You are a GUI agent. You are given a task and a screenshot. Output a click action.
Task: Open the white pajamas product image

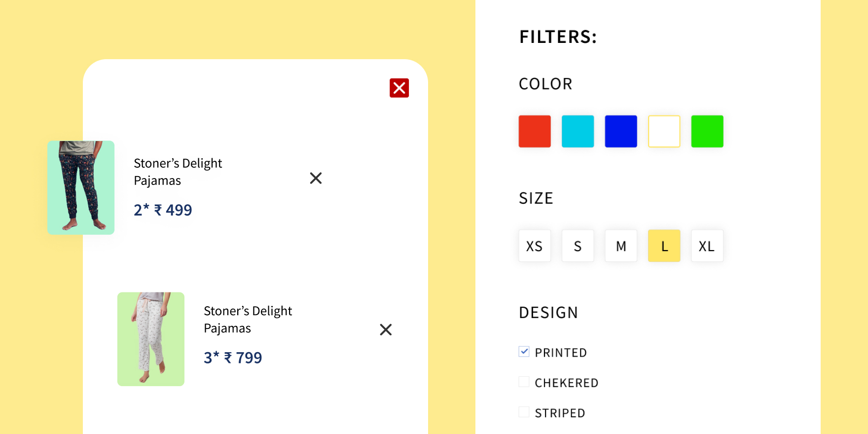tap(151, 339)
